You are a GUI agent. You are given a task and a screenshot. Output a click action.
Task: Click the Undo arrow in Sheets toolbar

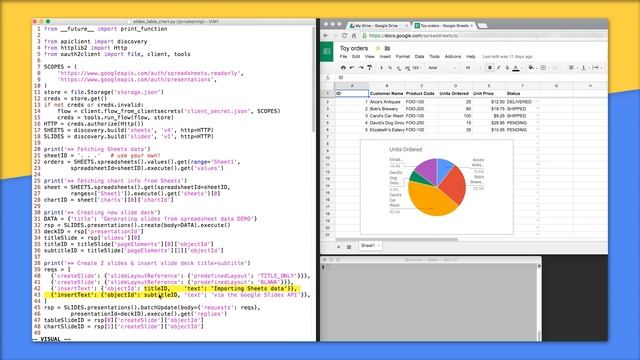(352, 68)
